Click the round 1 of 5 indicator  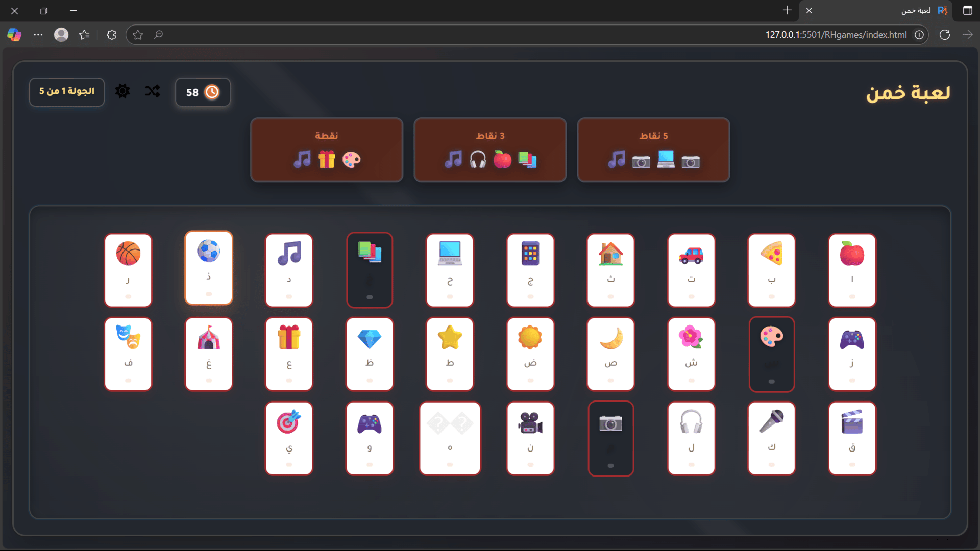pyautogui.click(x=67, y=92)
